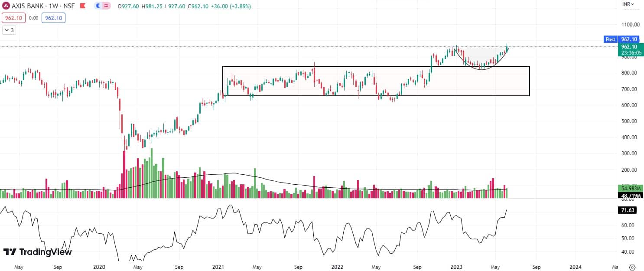Click the 2021 label on time axis
This screenshot has height=271, width=644.
[x=219, y=267]
